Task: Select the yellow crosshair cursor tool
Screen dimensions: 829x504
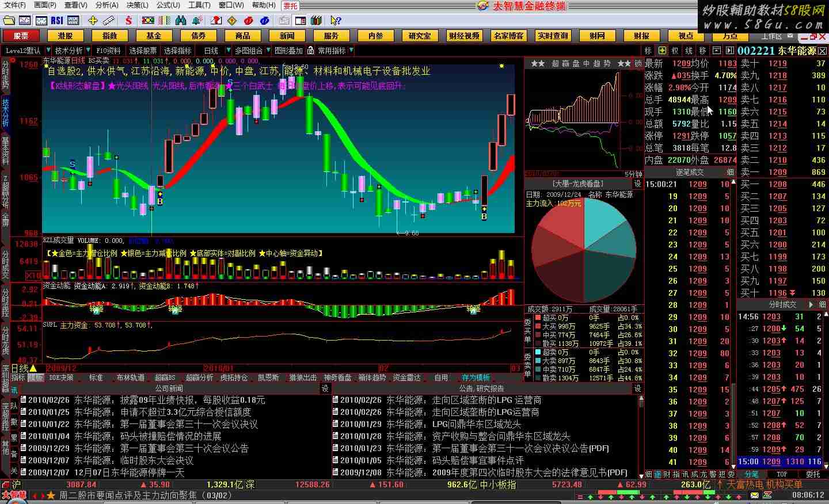Action: [x=93, y=21]
